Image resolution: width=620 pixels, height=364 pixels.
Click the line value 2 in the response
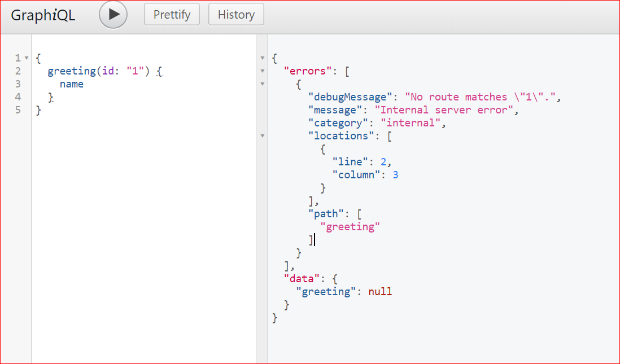383,162
